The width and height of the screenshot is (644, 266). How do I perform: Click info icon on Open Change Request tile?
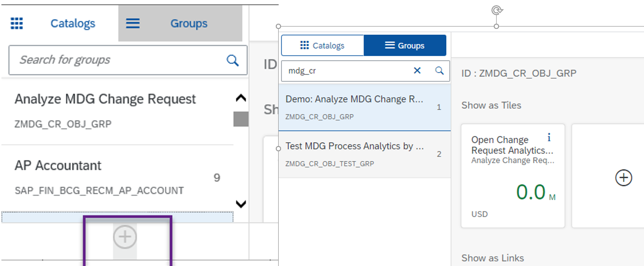coord(549,138)
